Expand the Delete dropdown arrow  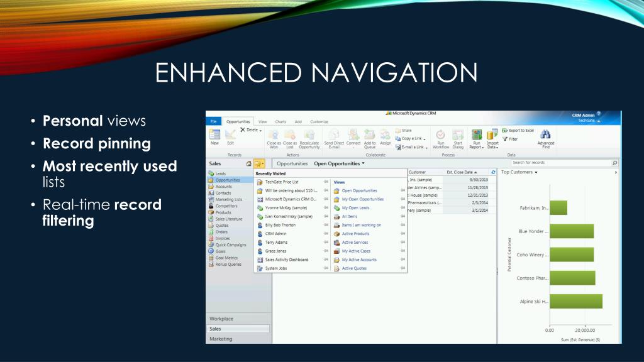click(x=260, y=131)
